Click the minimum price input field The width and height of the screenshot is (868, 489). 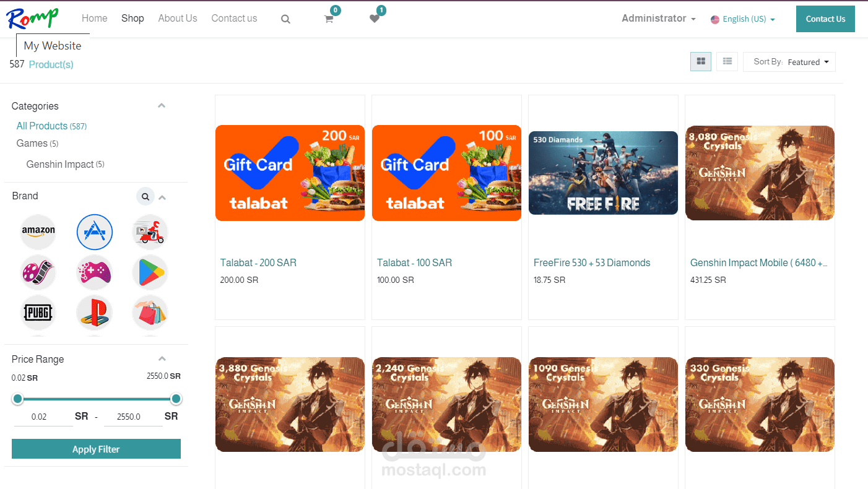[43, 417]
